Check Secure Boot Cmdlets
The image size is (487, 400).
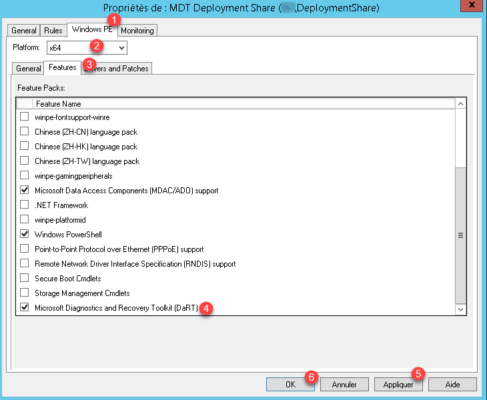(x=24, y=278)
